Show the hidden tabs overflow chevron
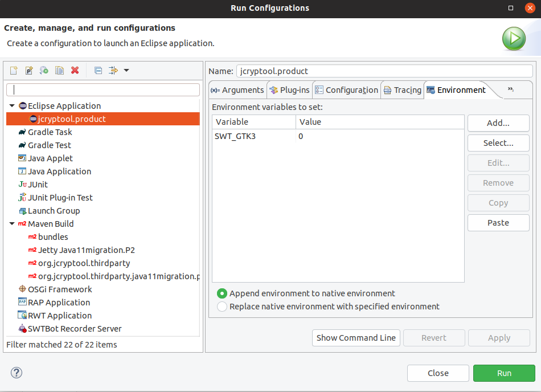 (511, 89)
